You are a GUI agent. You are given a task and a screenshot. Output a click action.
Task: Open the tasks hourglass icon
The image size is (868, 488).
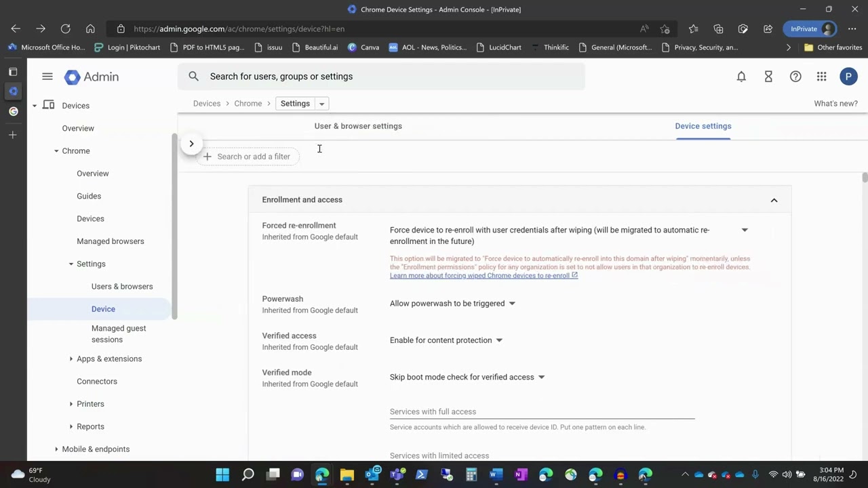click(768, 77)
